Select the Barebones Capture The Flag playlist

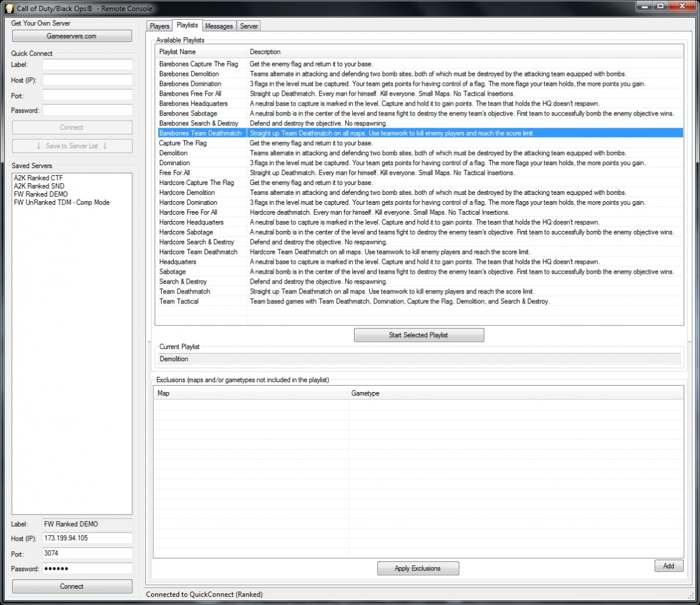pyautogui.click(x=198, y=64)
